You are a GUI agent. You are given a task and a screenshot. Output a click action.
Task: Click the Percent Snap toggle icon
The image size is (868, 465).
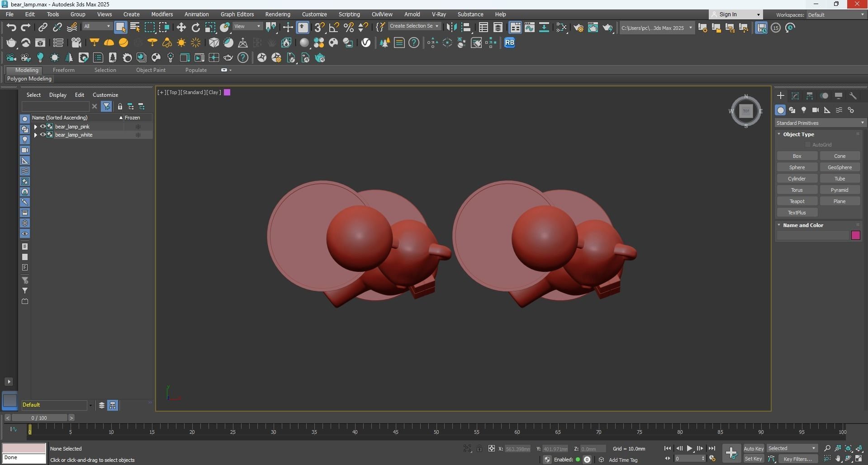tap(349, 28)
